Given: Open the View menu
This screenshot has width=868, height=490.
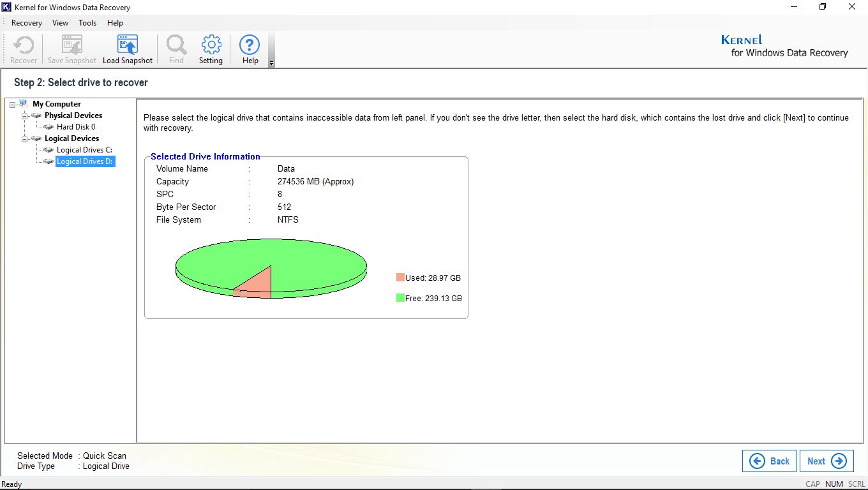Looking at the screenshot, I should (60, 23).
